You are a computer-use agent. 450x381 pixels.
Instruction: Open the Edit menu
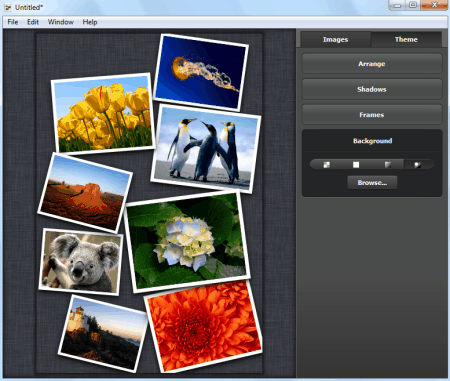tap(33, 22)
